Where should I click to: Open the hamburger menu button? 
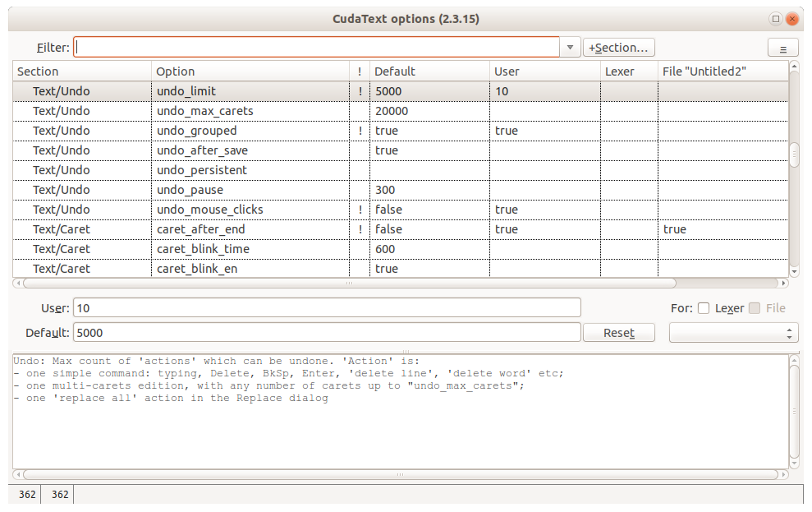click(782, 48)
